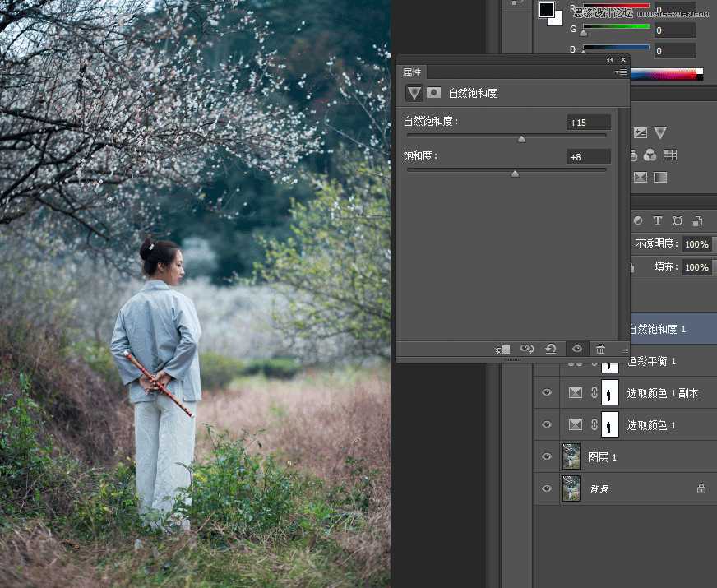Filter layers by text using the T icon
Viewport: 717px width, 588px height.
[658, 220]
